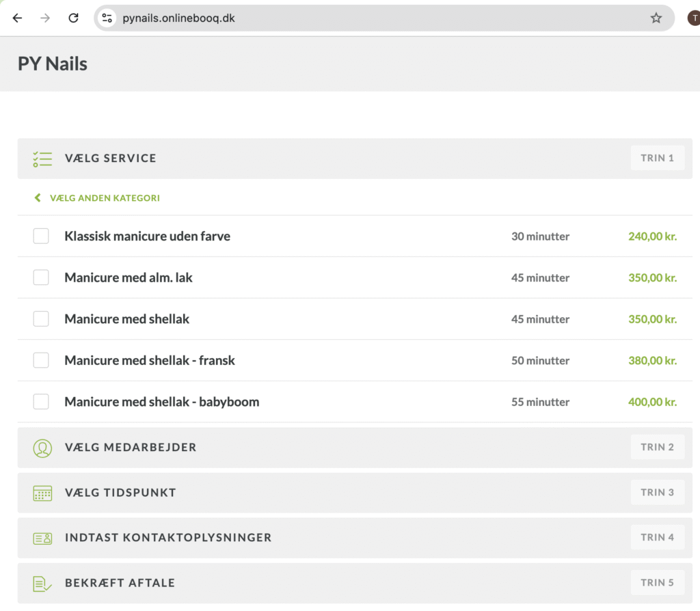Expand the Vælg Tidspunkt section
Image resolution: width=700 pixels, height=611 pixels.
120,493
